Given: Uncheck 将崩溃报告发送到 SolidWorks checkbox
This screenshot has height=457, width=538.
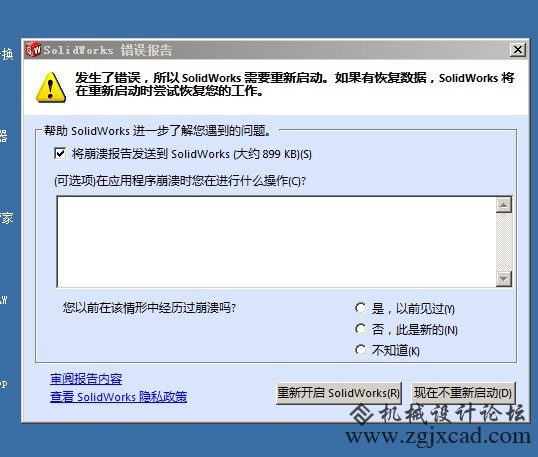Looking at the screenshot, I should point(60,153).
